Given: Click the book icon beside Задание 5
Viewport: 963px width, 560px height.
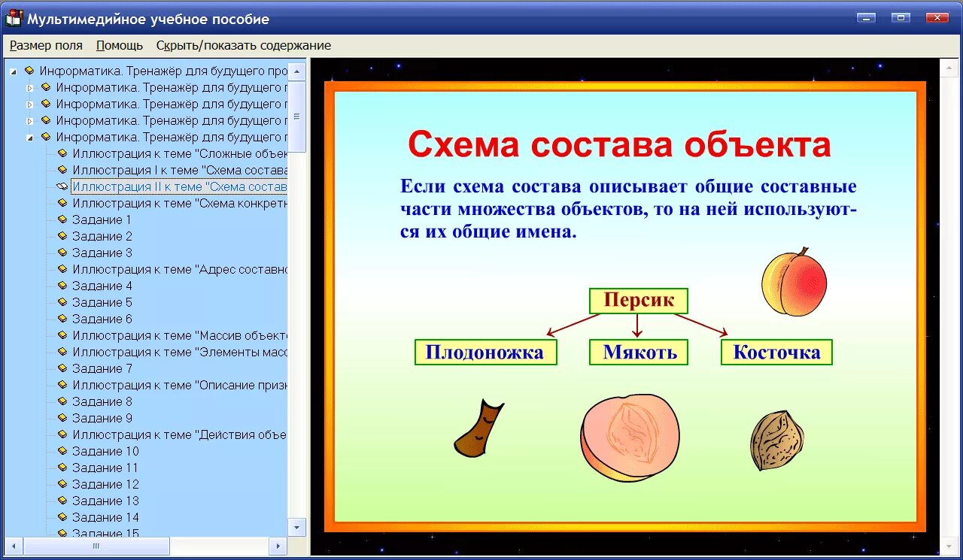Looking at the screenshot, I should (x=62, y=302).
